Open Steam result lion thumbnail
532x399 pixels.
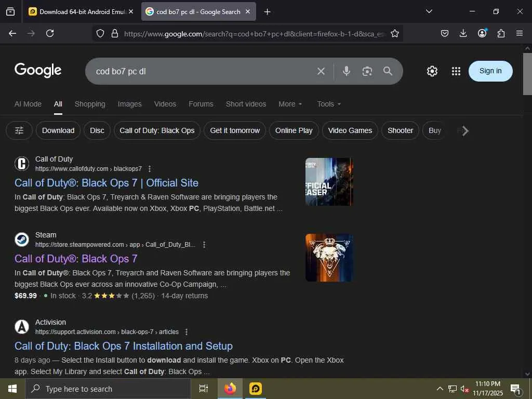tap(329, 258)
